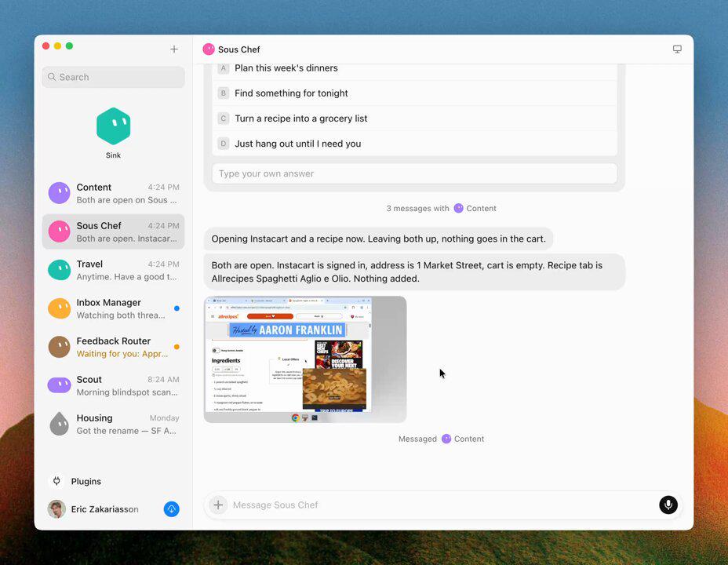The image size is (728, 565).
Task: Click the pink Sous Chef avatar in sidebar
Action: coord(60,231)
